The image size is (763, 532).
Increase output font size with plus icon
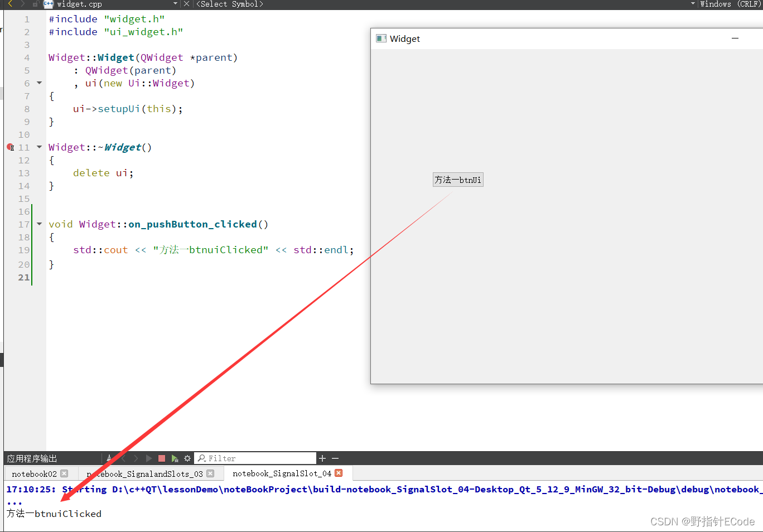[322, 458]
